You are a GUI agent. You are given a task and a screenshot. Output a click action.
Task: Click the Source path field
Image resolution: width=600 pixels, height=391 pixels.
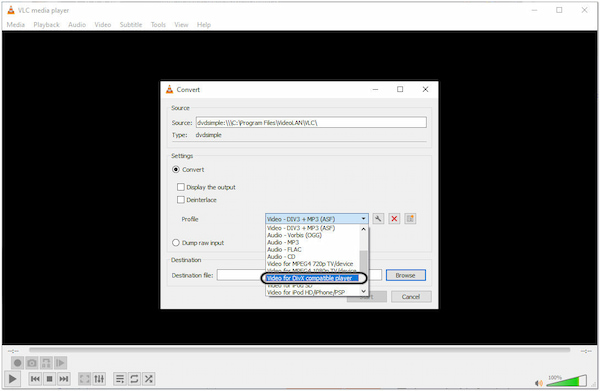[x=311, y=122]
